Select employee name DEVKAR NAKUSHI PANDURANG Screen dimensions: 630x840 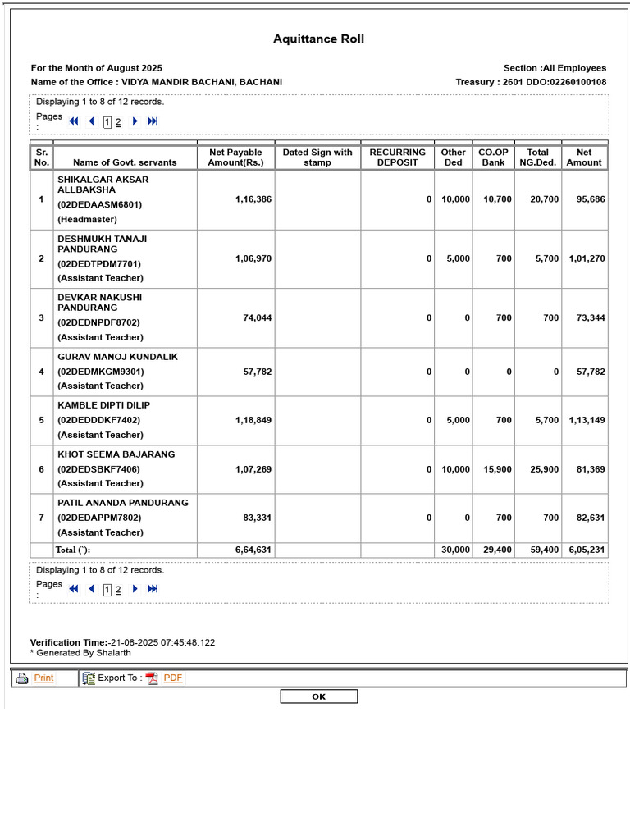coord(99,303)
